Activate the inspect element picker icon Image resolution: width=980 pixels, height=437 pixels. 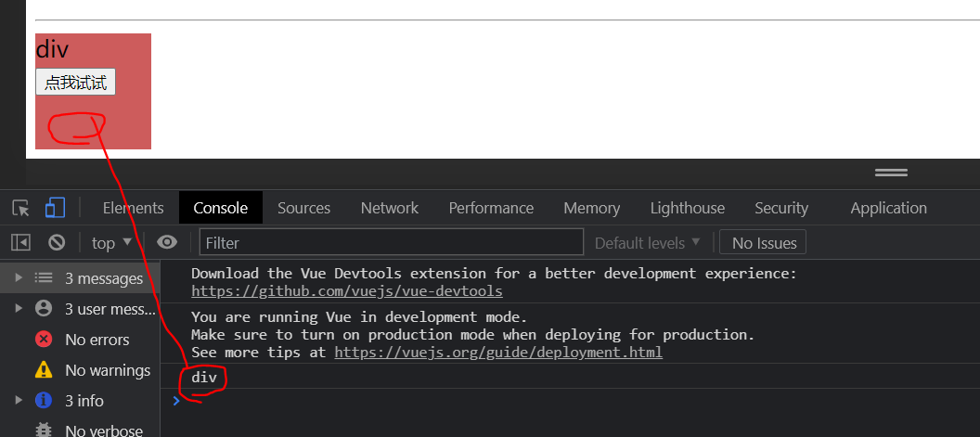tap(20, 208)
